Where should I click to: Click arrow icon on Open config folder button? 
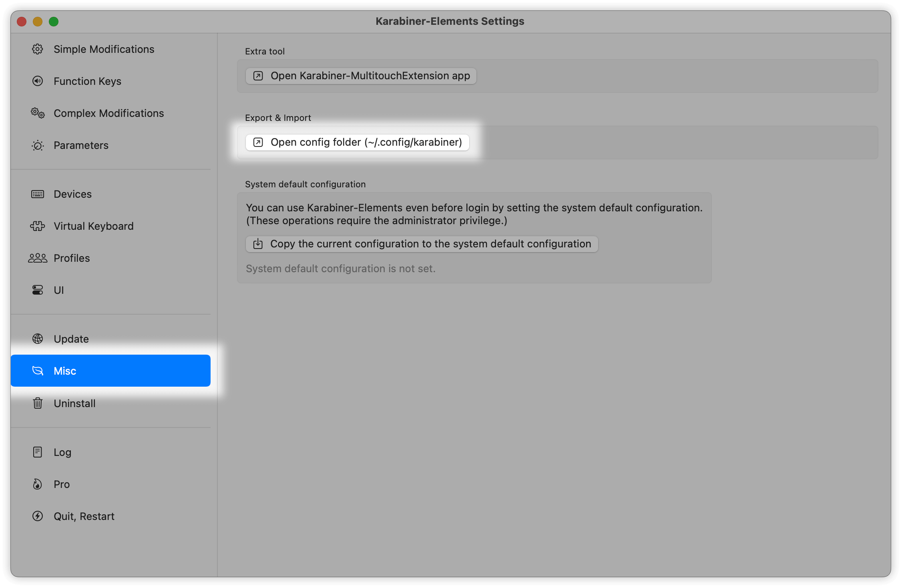(258, 142)
